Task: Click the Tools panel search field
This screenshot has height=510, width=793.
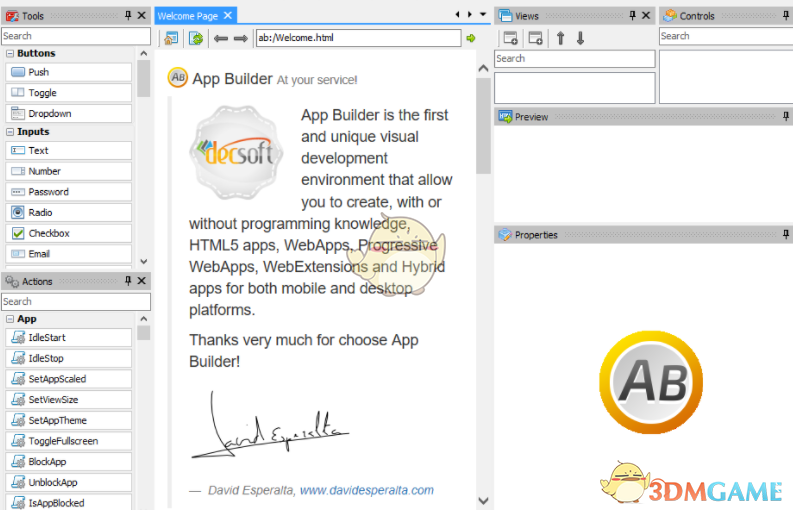Action: pos(76,36)
